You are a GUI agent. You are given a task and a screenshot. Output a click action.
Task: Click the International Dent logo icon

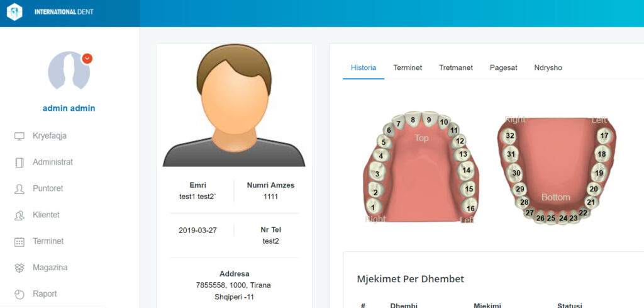pyautogui.click(x=14, y=12)
